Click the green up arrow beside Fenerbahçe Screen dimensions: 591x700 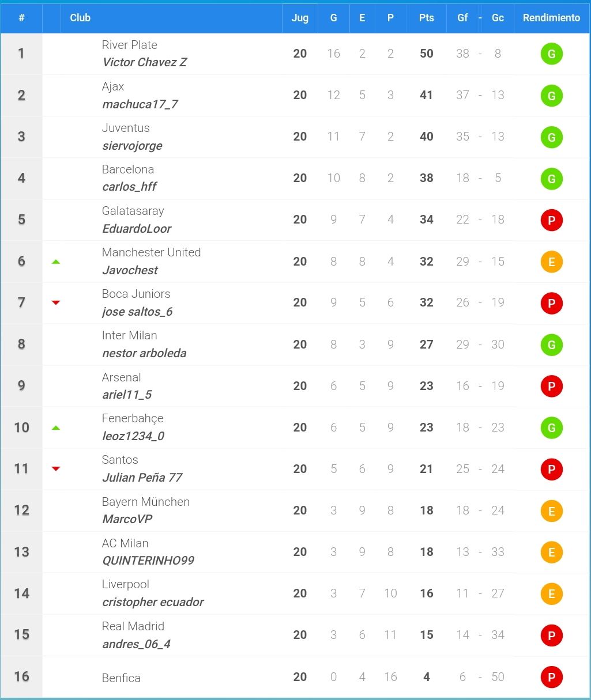point(56,427)
